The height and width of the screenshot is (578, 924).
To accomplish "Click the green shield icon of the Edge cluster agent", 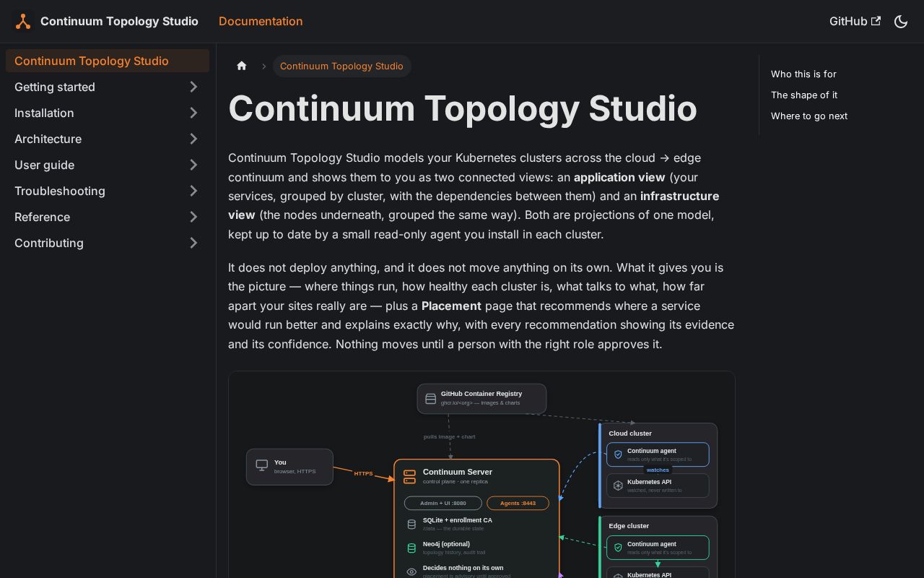I will 618,548.
